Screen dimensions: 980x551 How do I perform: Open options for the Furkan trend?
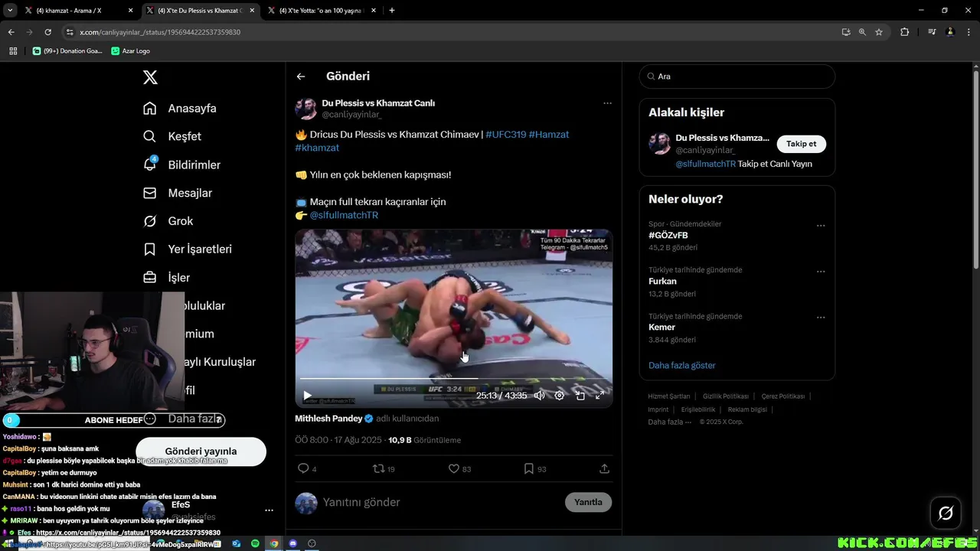(x=821, y=272)
